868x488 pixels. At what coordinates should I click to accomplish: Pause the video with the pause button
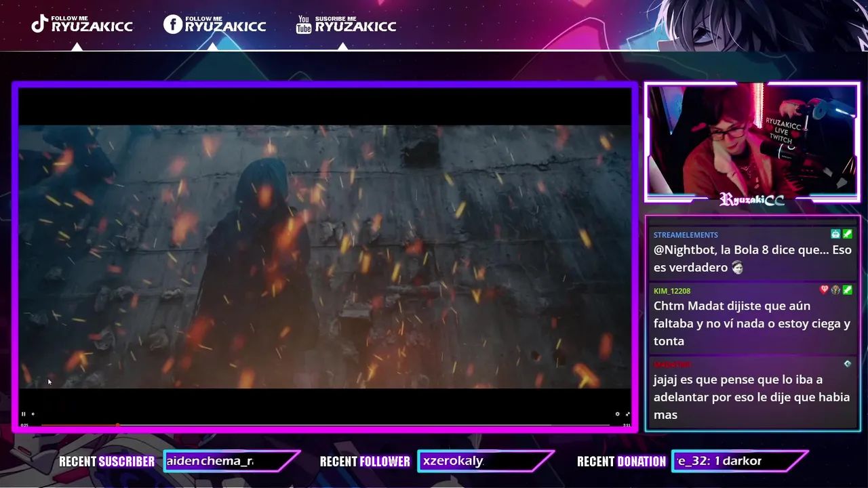[23, 414]
